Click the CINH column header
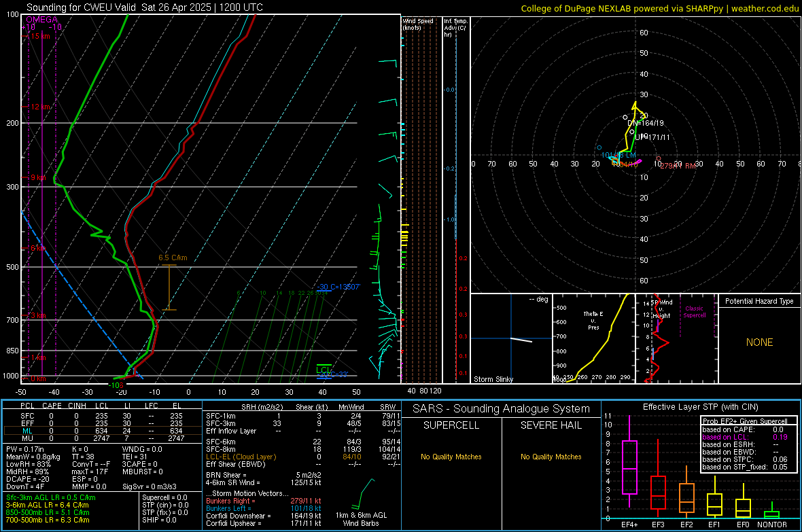This screenshot has width=802, height=532. [77, 406]
